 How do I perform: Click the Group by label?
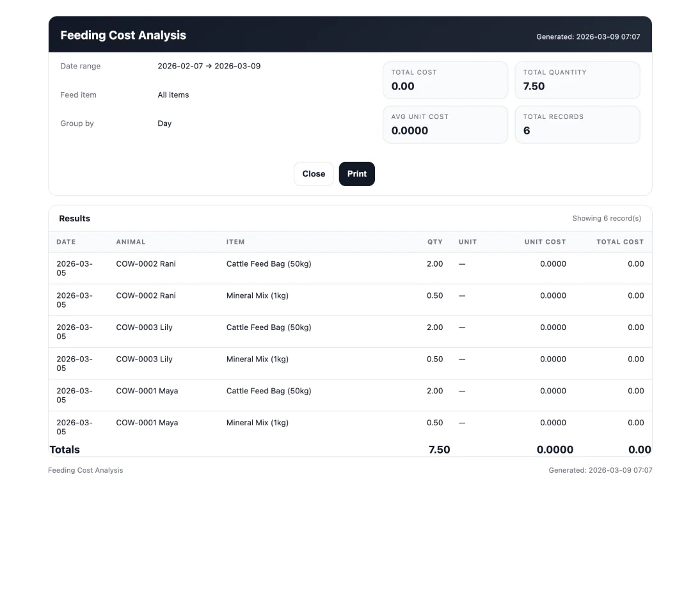click(77, 123)
